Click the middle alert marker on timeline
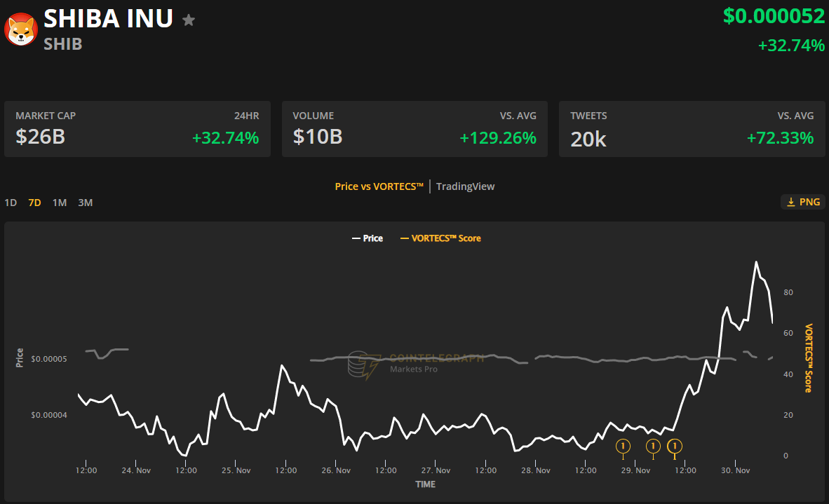 pyautogui.click(x=653, y=446)
